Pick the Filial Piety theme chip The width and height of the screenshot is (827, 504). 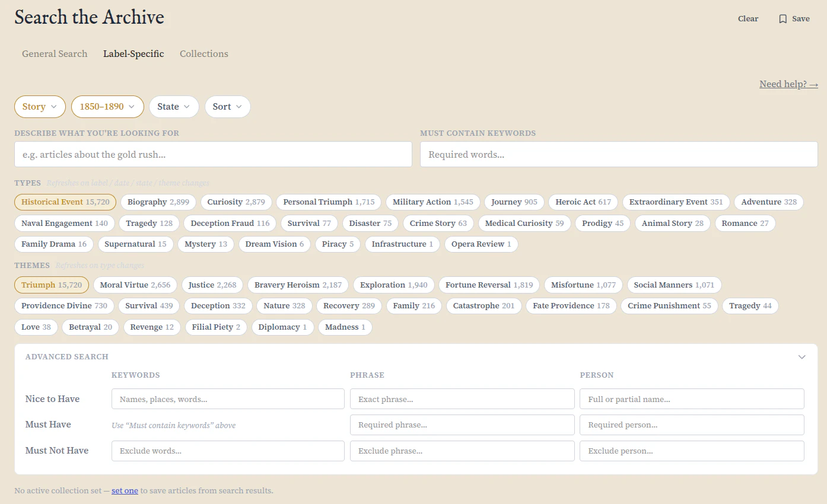click(216, 327)
